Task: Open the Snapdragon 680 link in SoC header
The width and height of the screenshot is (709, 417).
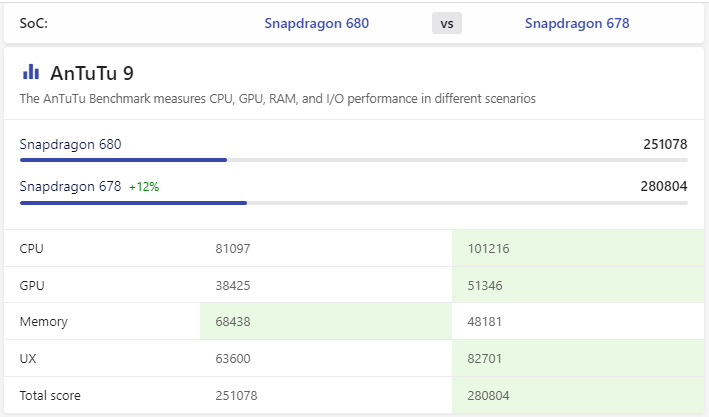Action: [317, 23]
